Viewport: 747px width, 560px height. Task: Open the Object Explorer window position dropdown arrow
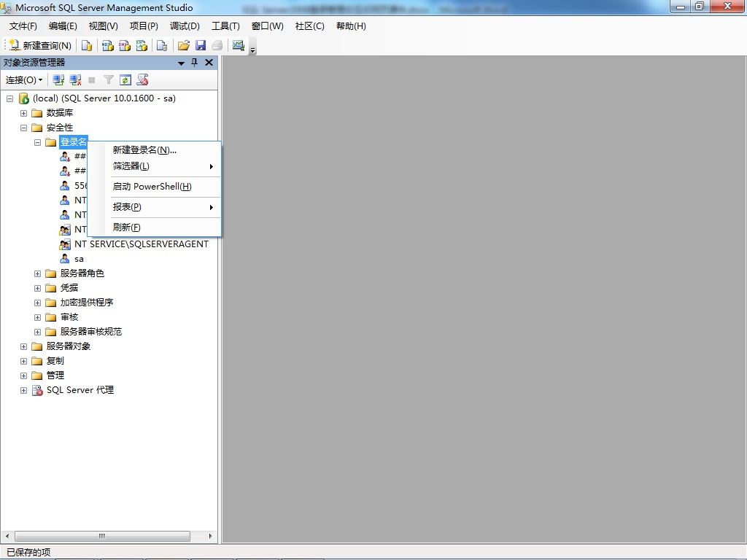click(x=181, y=63)
